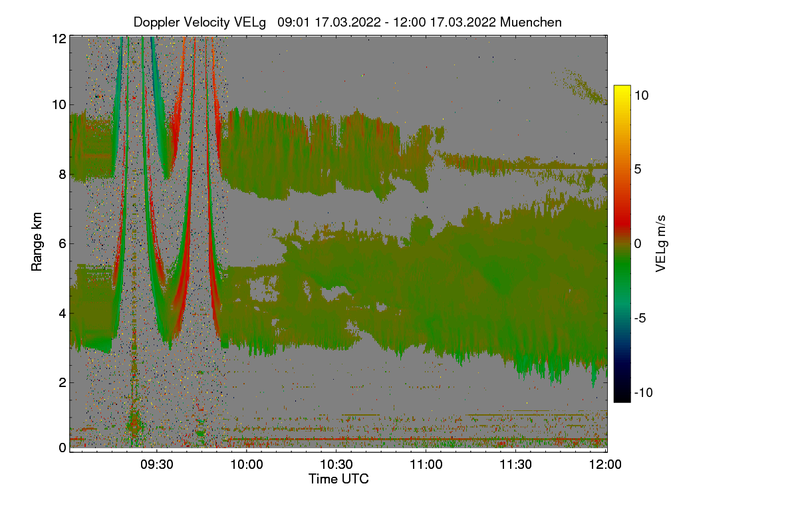Click the 10:30 time tick label
Screen dimensions: 798x532
pos(336,465)
